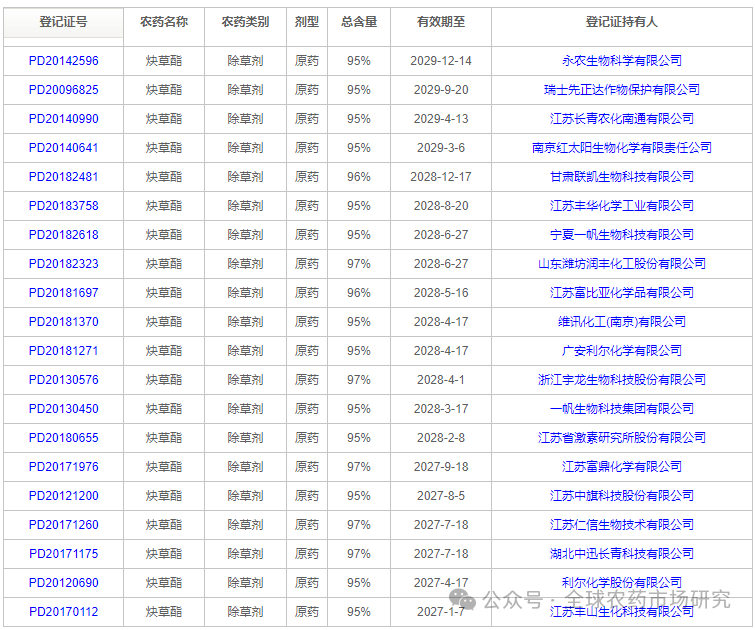The image size is (755, 630).
Task: Open holder 一帆生物科技集团有限公司
Action: pos(622,409)
